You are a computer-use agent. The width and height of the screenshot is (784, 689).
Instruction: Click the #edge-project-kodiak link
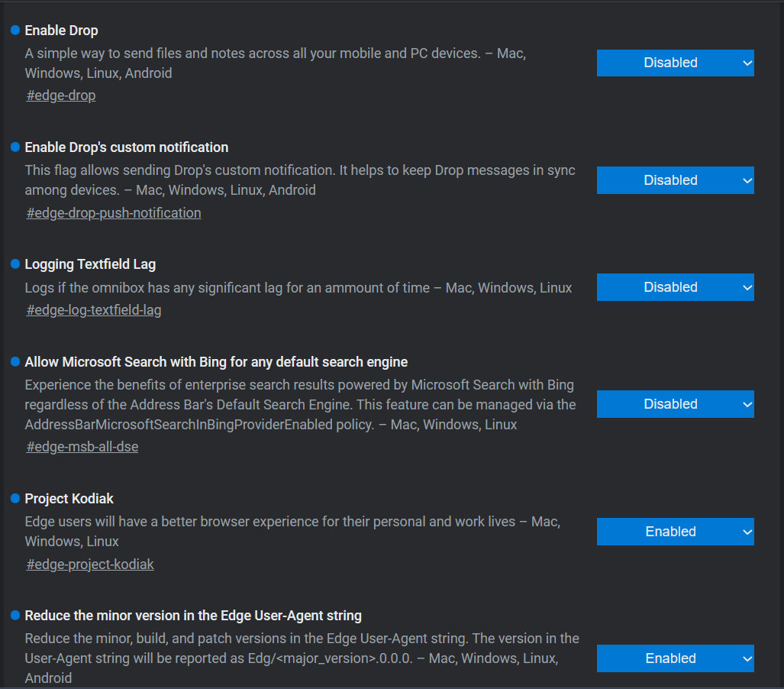pyautogui.click(x=90, y=564)
